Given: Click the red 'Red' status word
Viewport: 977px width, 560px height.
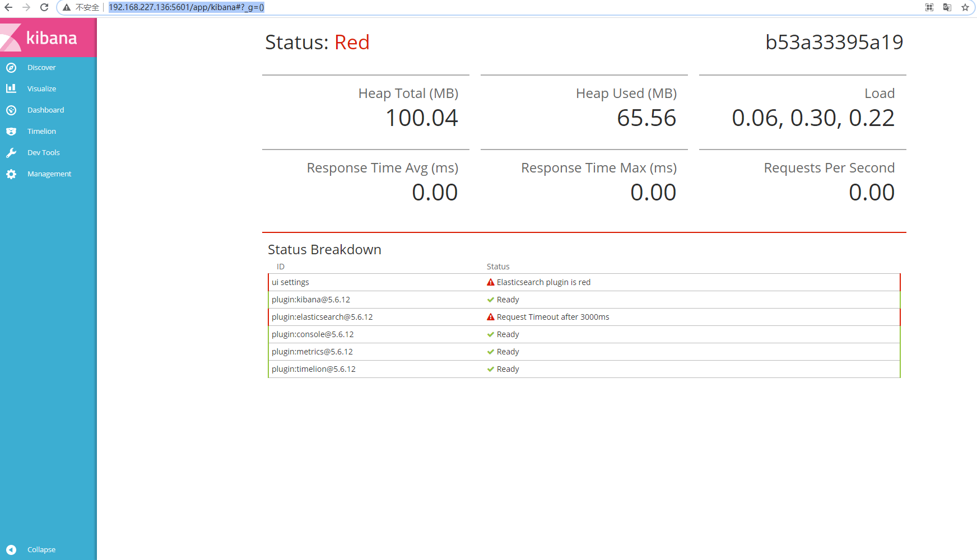Looking at the screenshot, I should click(352, 43).
